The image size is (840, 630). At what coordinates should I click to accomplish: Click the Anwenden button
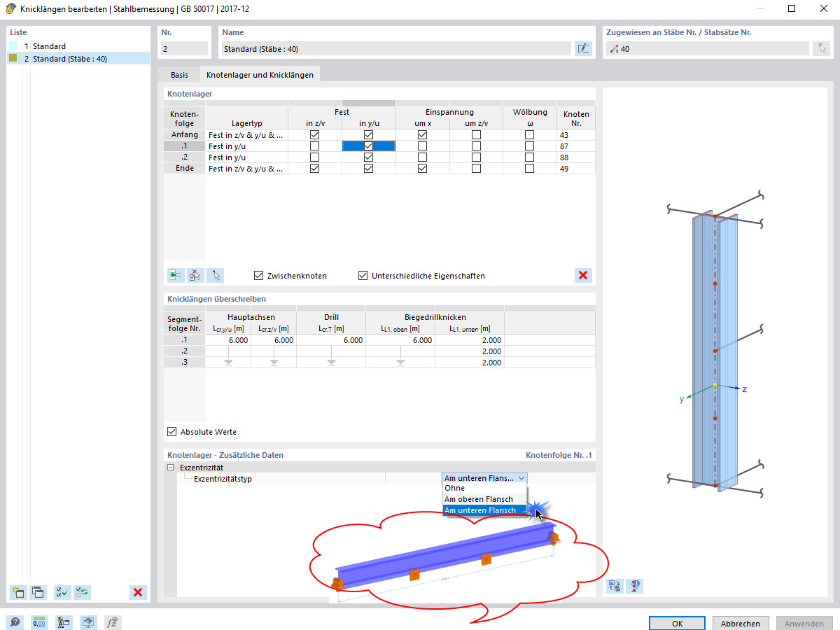click(x=804, y=623)
